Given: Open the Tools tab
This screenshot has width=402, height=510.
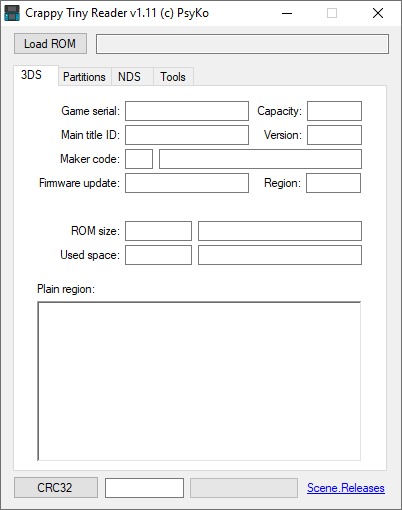Looking at the screenshot, I should click(x=173, y=77).
